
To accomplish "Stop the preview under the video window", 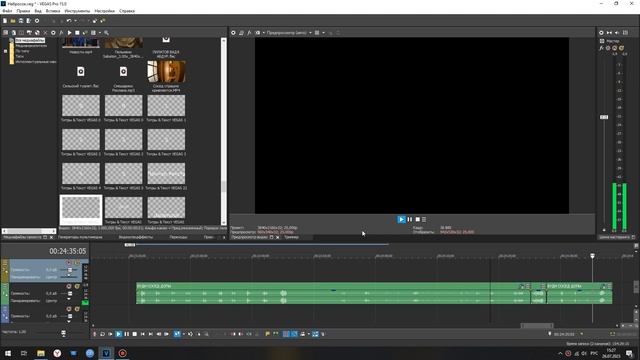I will point(418,220).
